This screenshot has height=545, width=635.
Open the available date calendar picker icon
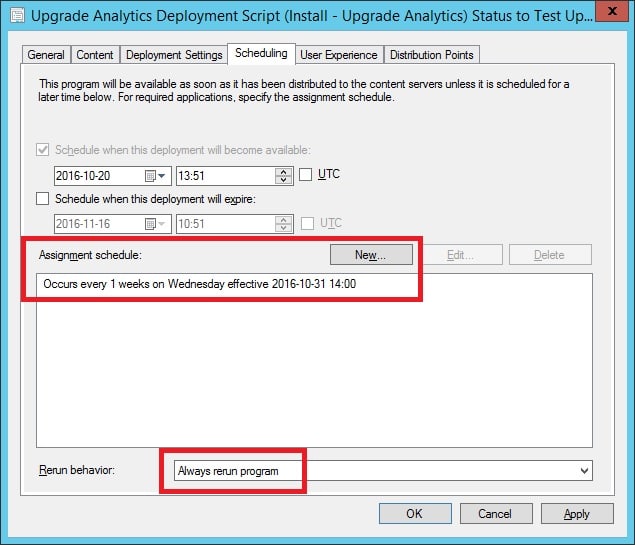pyautogui.click(x=150, y=176)
